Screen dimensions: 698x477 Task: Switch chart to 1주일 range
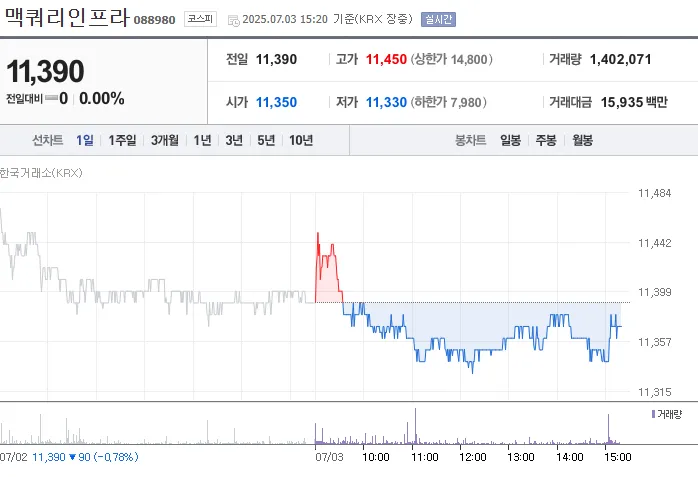[x=122, y=141]
